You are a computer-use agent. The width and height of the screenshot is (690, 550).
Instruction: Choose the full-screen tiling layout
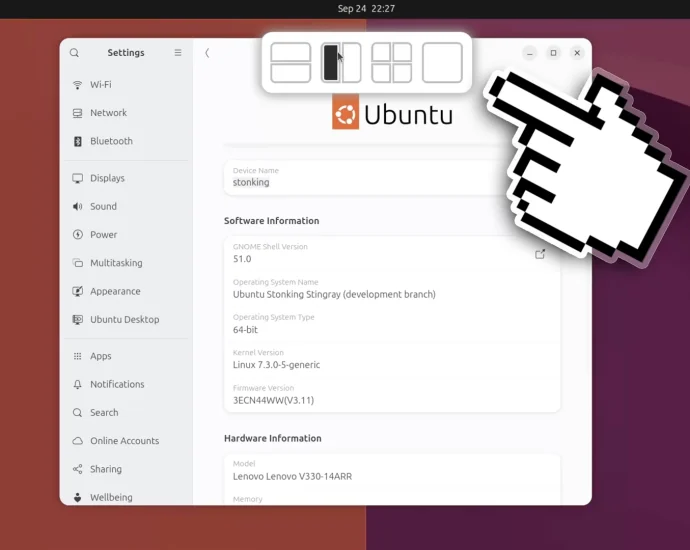coord(442,62)
